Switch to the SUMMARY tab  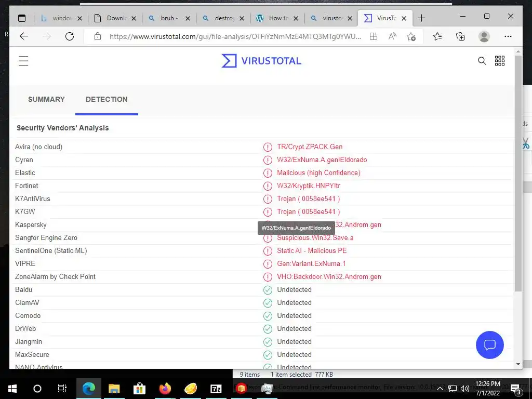[46, 99]
